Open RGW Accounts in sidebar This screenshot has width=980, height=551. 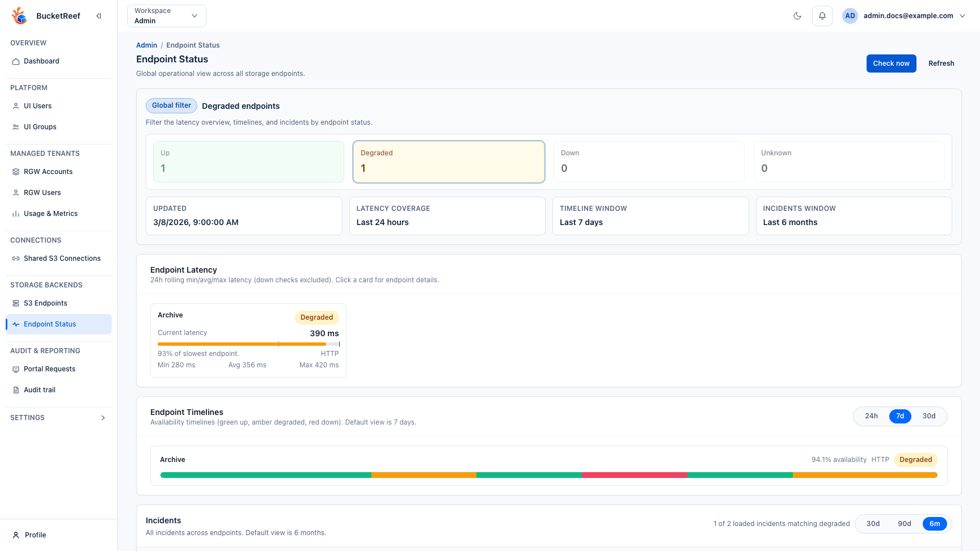coord(58,172)
